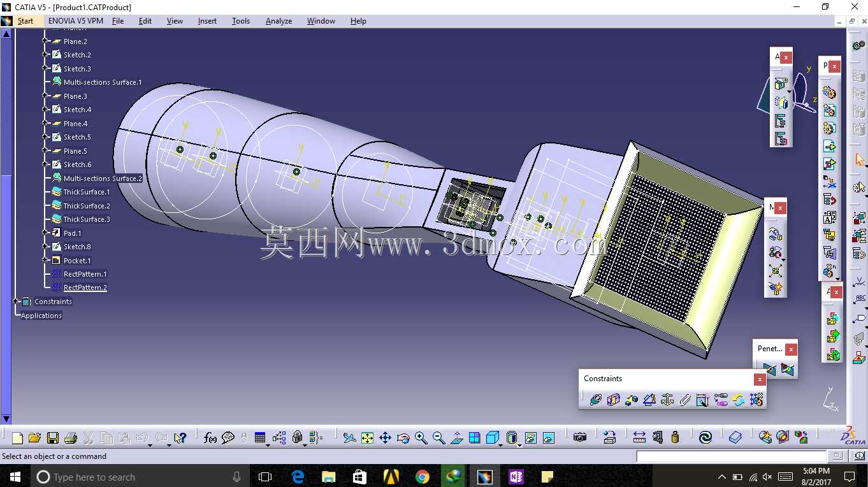
Task: Select the Rotate view tool
Action: coord(403,438)
